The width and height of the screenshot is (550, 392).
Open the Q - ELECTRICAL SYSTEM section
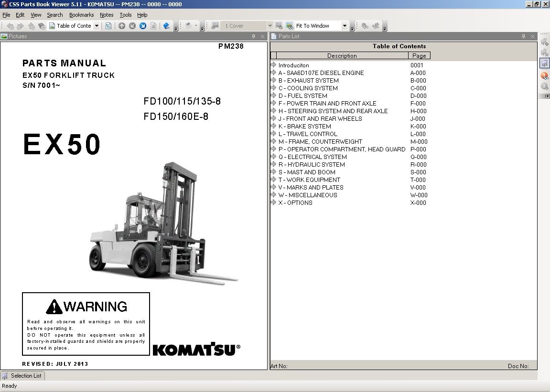[313, 157]
